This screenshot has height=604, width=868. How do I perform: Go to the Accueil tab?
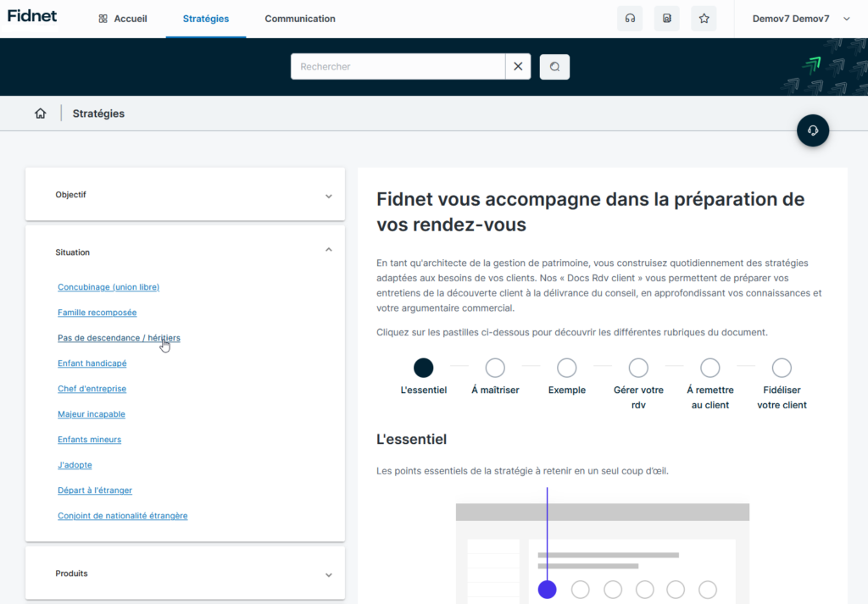point(123,19)
